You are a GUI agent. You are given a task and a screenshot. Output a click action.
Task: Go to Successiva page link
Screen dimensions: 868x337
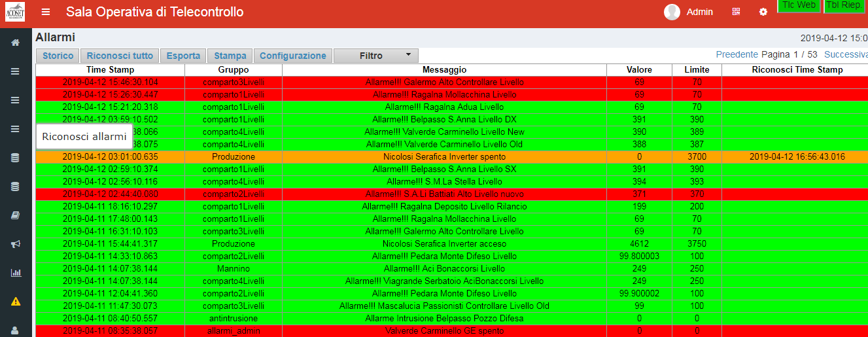point(846,55)
